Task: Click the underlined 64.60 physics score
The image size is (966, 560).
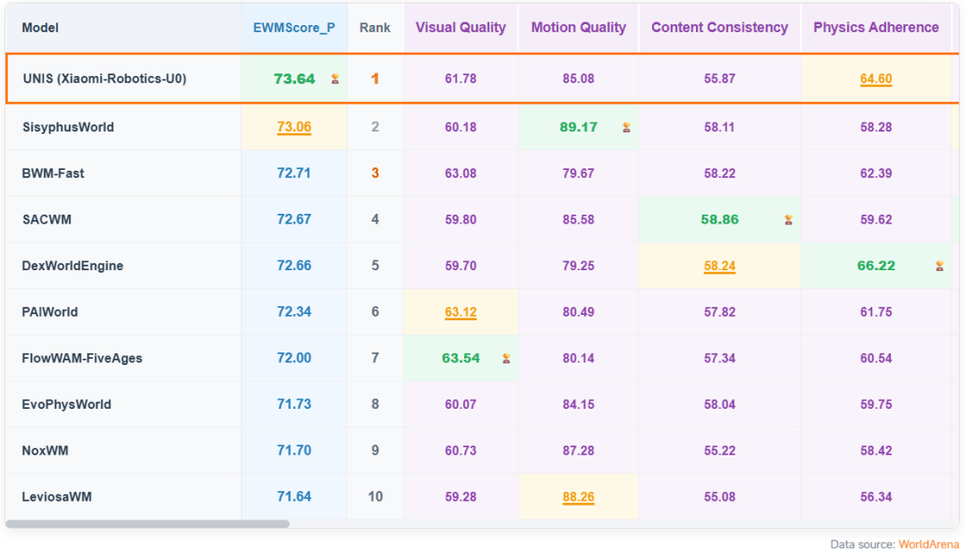Action: (x=876, y=79)
